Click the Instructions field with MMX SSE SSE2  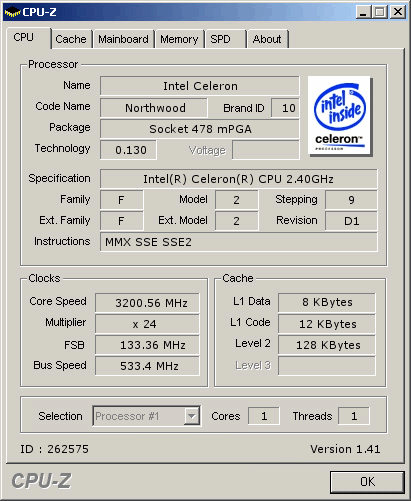tap(239, 242)
